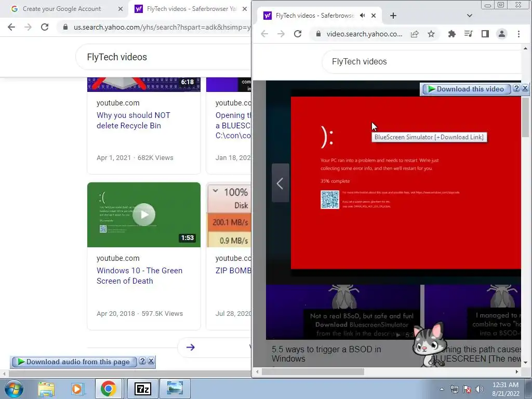Go back in left Chrome window
The image size is (532, 399).
[x=11, y=27]
